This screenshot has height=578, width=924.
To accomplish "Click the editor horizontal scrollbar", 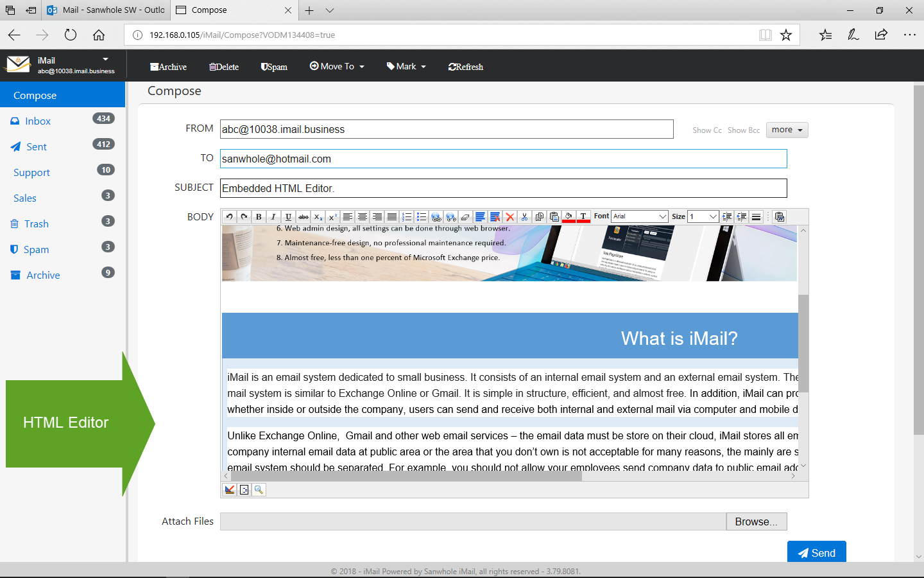I will click(x=405, y=476).
